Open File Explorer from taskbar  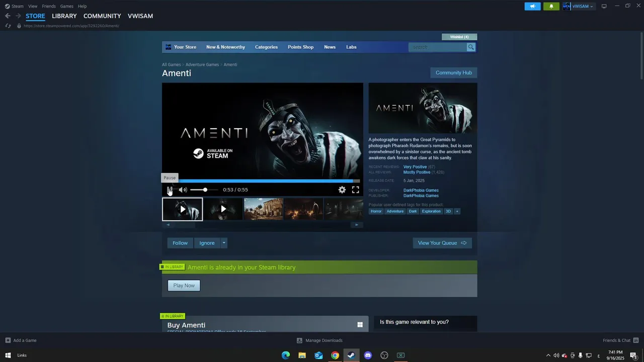302,355
